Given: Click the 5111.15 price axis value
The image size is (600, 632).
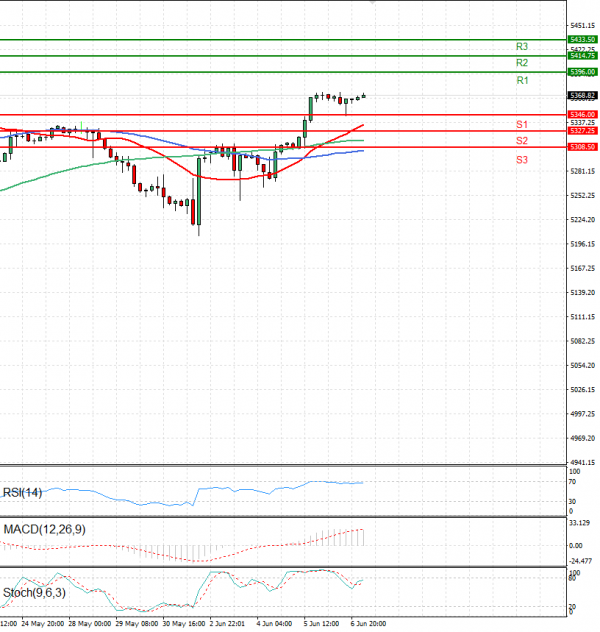Looking at the screenshot, I should click(583, 317).
